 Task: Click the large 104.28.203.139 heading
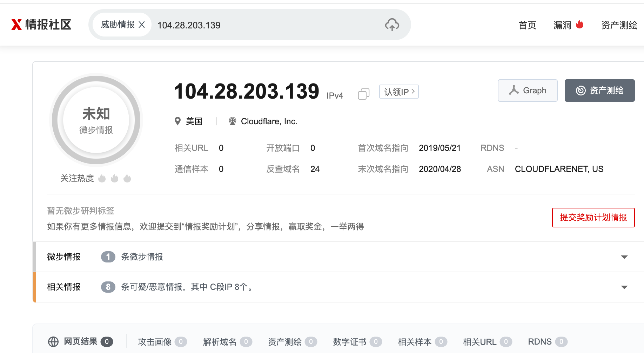pyautogui.click(x=247, y=91)
